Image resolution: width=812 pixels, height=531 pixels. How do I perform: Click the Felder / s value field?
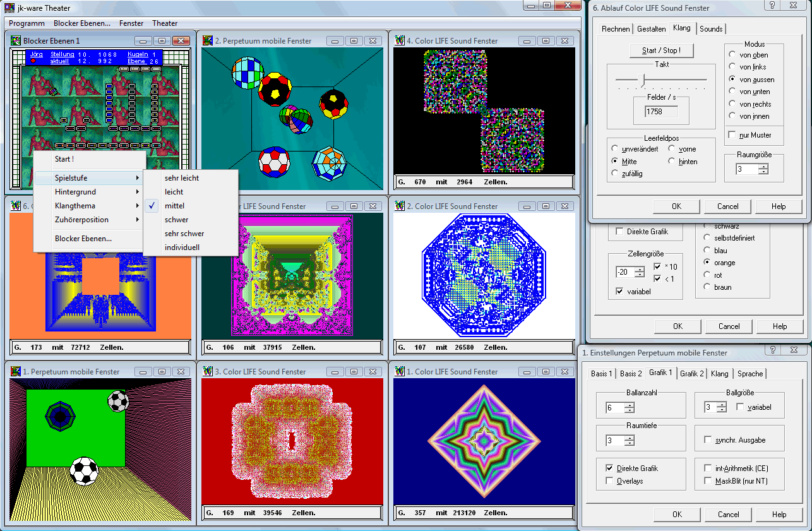pos(661,112)
